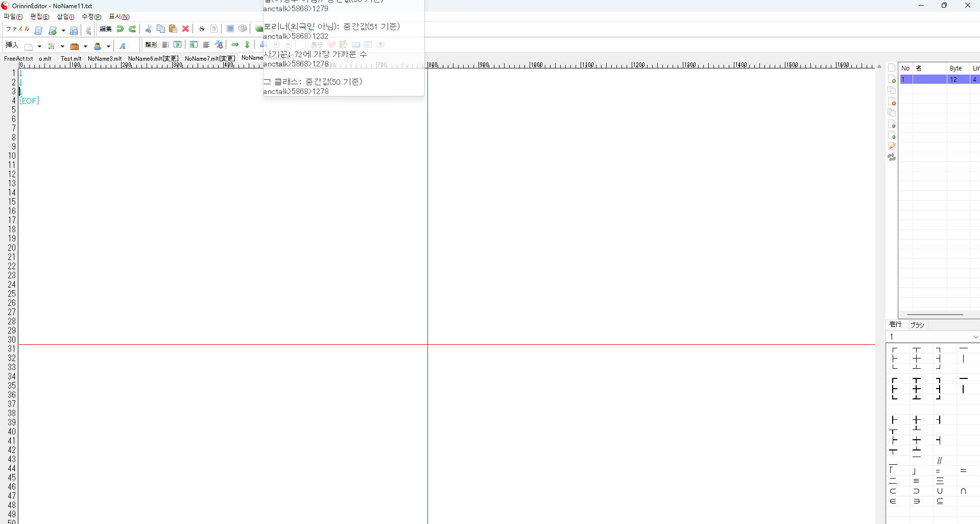Open the 파일(F) menu
This screenshot has width=980, height=524.
[13, 17]
